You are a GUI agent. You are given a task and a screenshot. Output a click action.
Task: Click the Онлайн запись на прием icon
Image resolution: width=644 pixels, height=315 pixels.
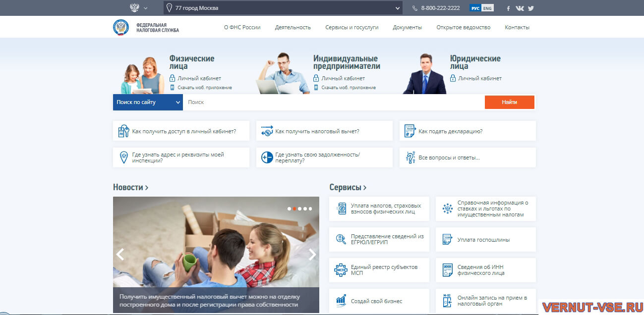(447, 301)
